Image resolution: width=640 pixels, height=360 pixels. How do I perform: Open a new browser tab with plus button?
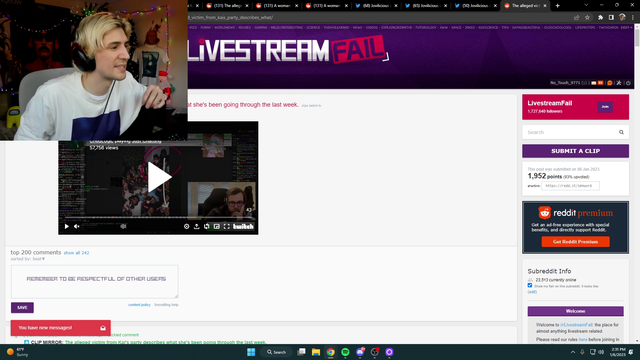point(558,6)
